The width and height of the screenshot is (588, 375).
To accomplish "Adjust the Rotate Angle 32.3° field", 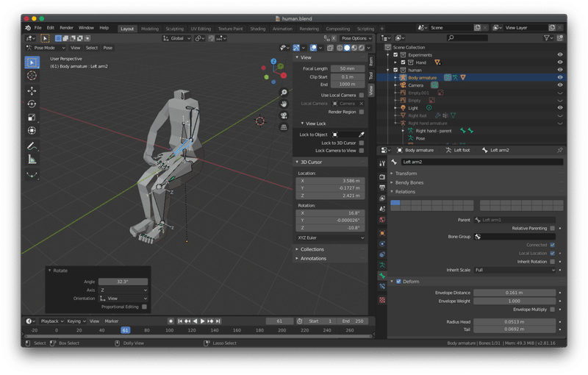I will point(123,282).
